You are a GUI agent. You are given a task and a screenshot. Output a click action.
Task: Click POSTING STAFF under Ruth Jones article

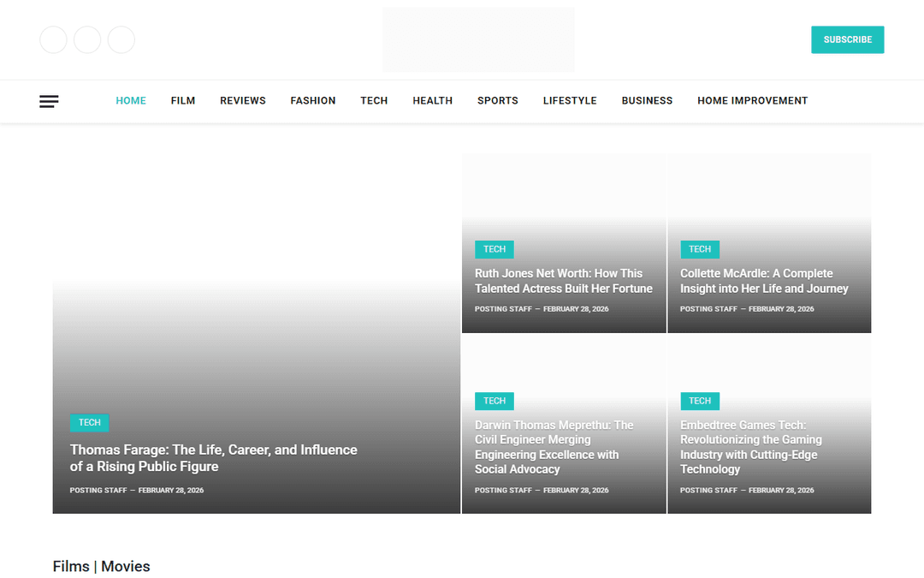pyautogui.click(x=503, y=309)
